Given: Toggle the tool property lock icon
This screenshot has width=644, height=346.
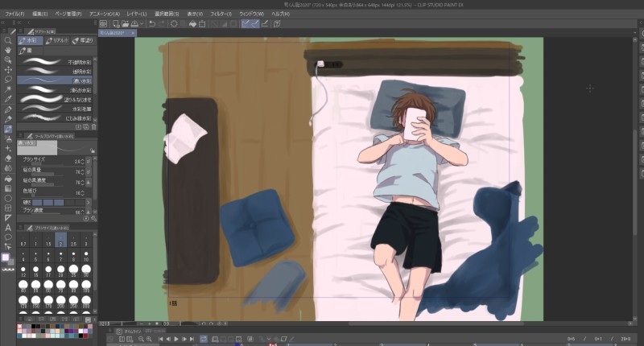Looking at the screenshot, I should (x=93, y=150).
